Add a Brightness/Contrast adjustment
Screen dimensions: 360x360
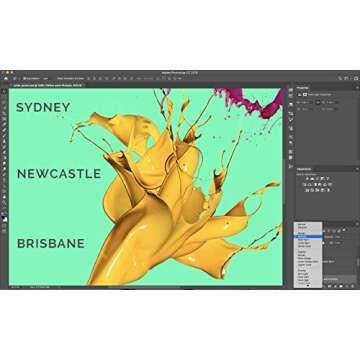coord(307,178)
